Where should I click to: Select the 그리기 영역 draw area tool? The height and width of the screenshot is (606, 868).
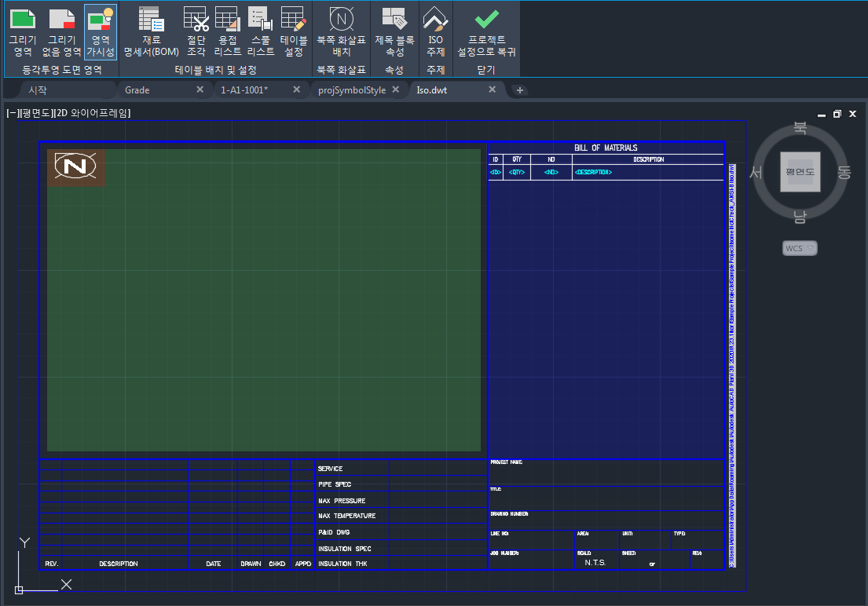[x=22, y=31]
